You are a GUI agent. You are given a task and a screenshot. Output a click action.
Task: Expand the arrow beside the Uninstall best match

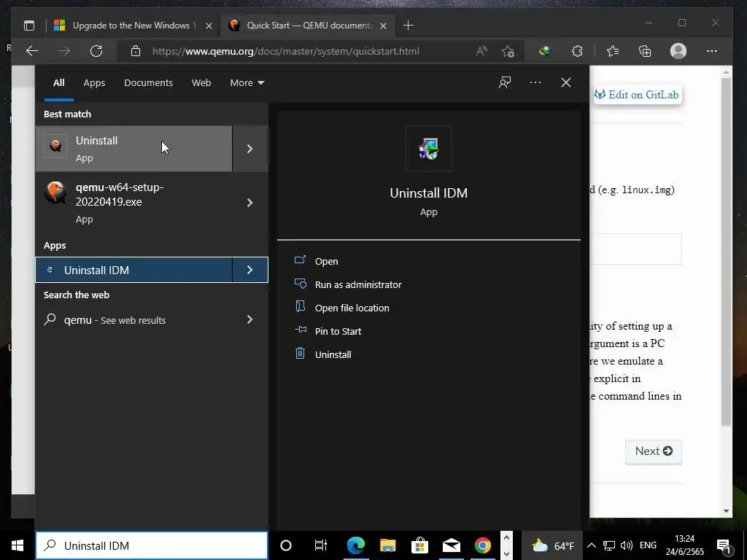tap(250, 149)
